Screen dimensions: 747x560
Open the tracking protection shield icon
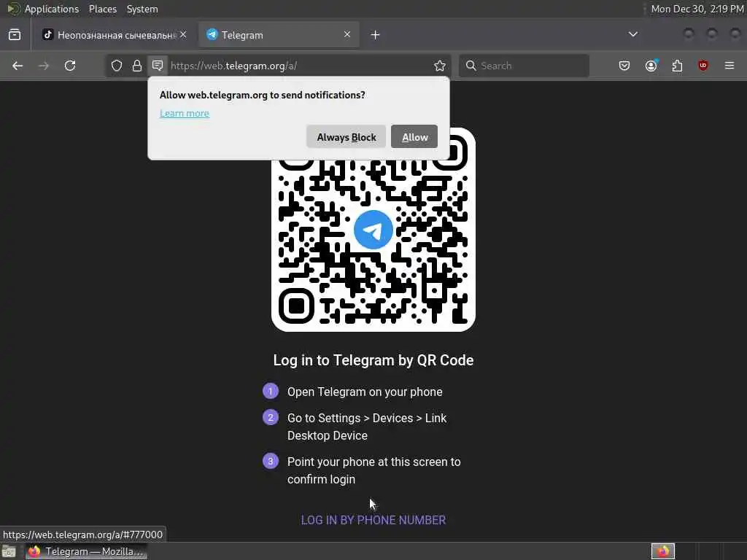click(x=117, y=66)
